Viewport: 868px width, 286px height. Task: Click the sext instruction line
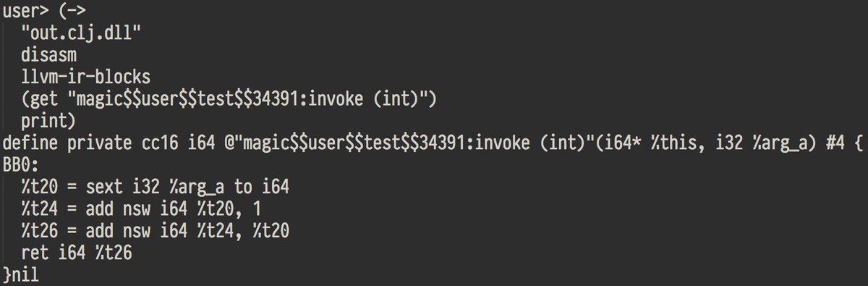(x=155, y=187)
